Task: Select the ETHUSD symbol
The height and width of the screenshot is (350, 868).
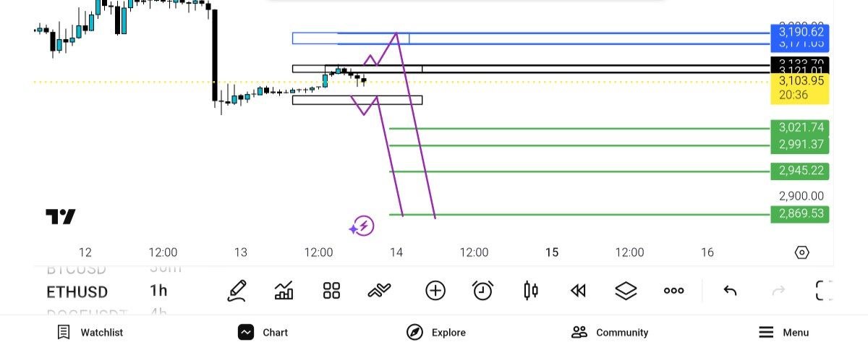Action: 77,292
